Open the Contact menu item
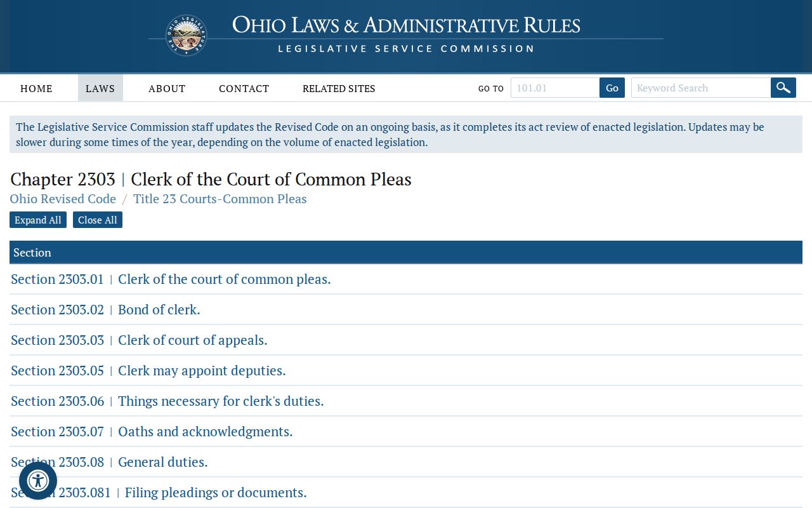812x508 pixels. click(x=244, y=88)
